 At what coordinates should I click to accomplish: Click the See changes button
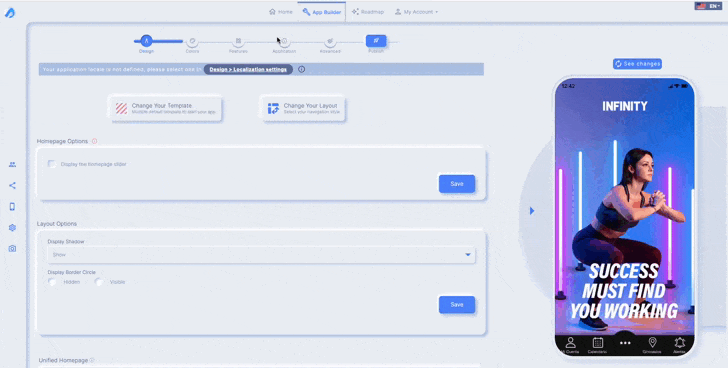tap(637, 64)
